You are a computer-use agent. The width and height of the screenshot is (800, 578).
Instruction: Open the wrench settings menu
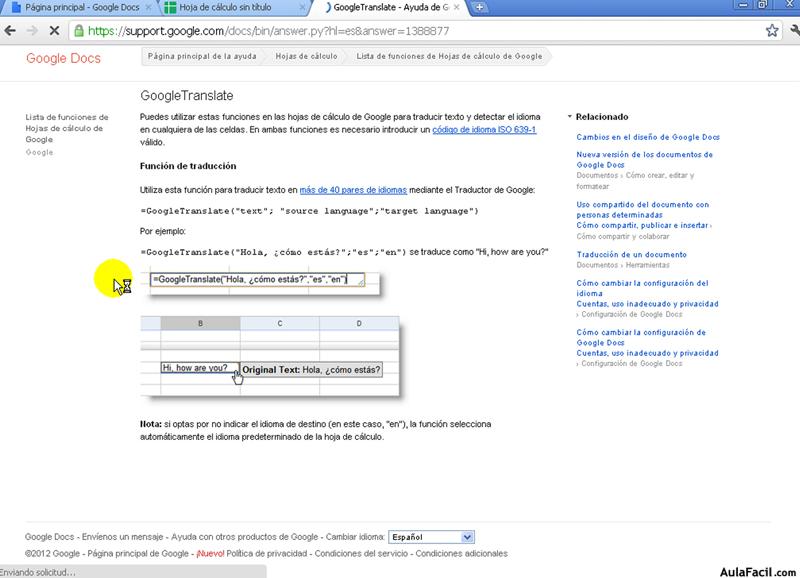795,31
